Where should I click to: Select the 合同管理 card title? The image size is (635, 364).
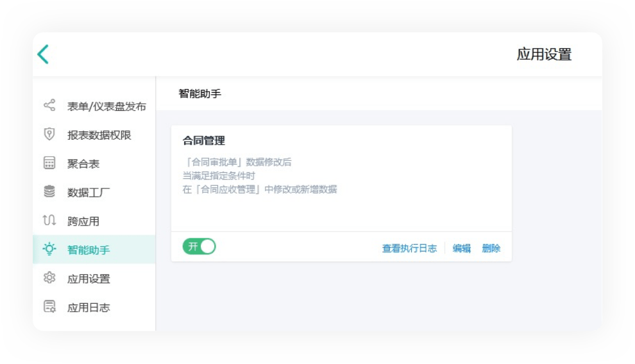pyautogui.click(x=204, y=141)
